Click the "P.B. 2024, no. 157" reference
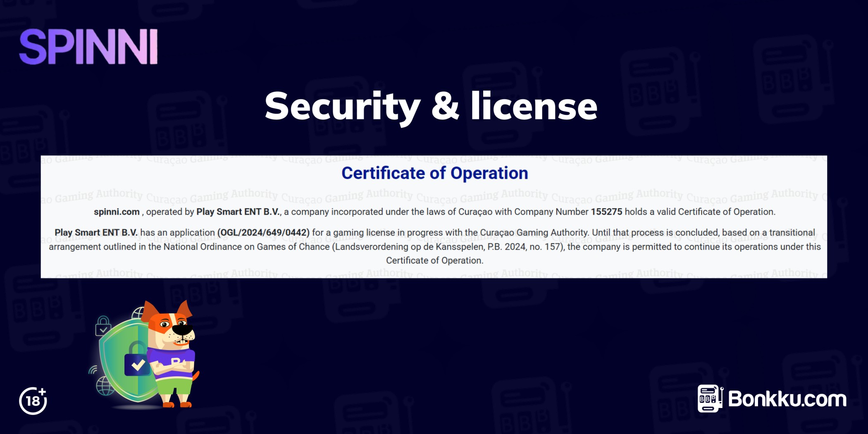This screenshot has height=434, width=868. 524,247
